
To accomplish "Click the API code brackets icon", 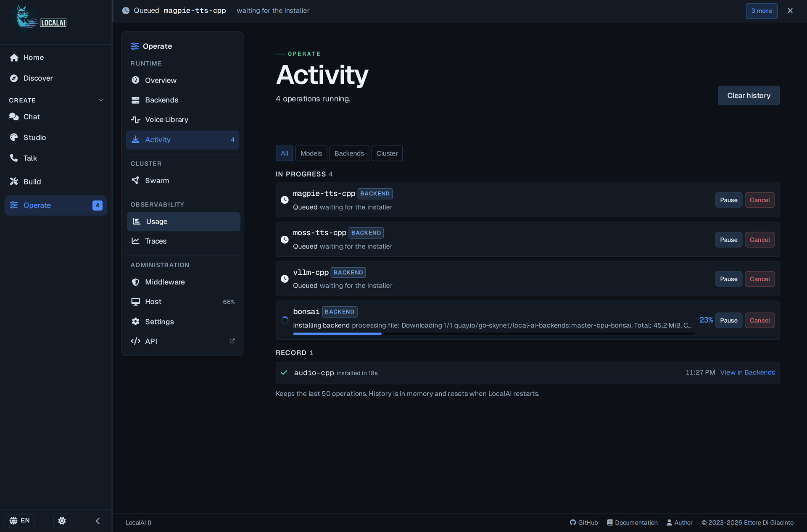I will [135, 341].
